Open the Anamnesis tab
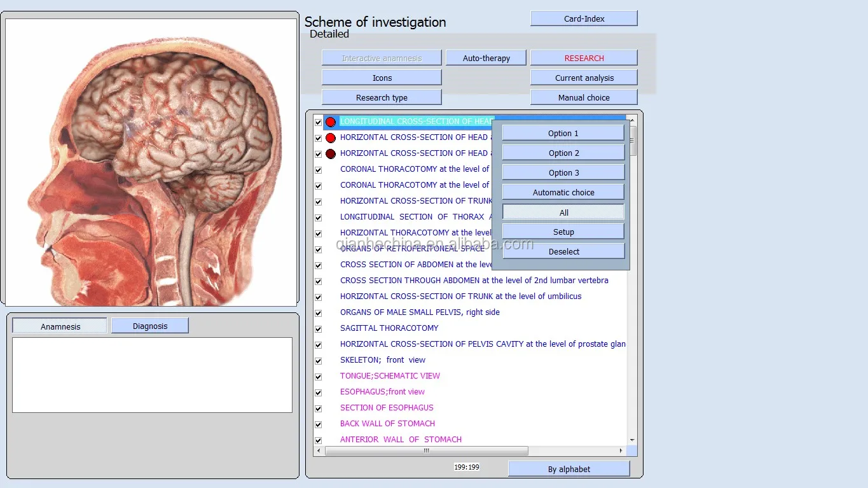The height and width of the screenshot is (488, 868). click(60, 326)
